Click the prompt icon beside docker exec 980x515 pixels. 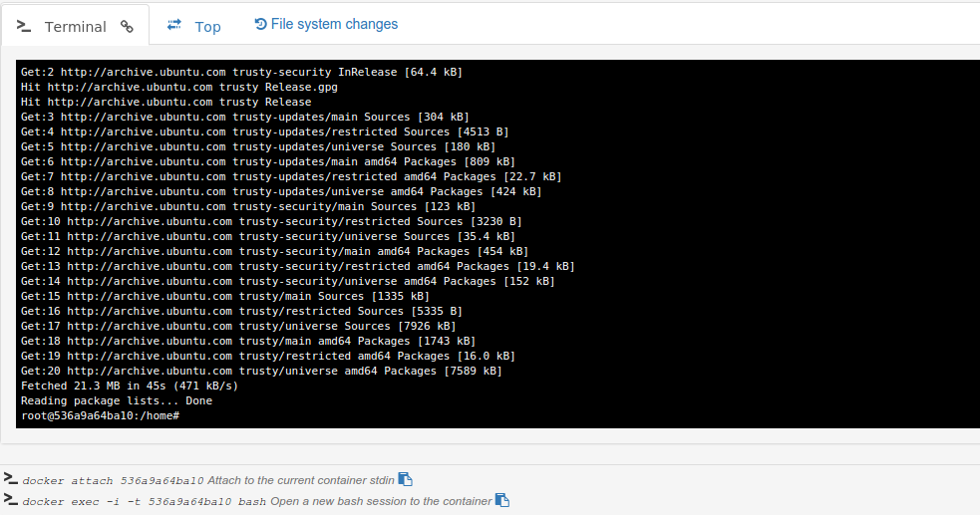(x=11, y=499)
